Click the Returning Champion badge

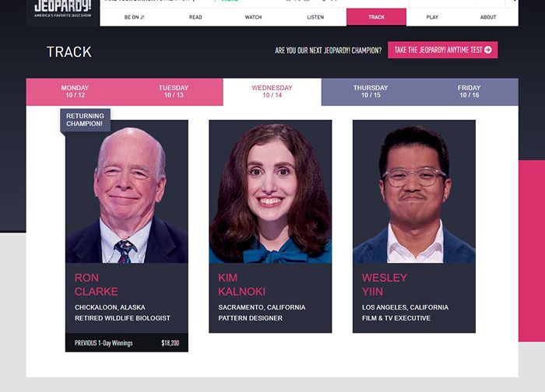pyautogui.click(x=85, y=120)
